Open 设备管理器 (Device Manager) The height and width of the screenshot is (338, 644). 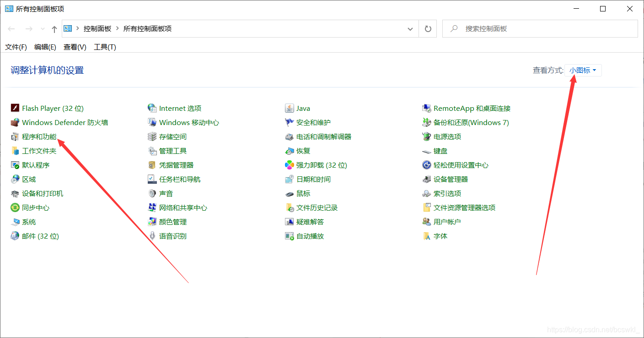point(451,179)
